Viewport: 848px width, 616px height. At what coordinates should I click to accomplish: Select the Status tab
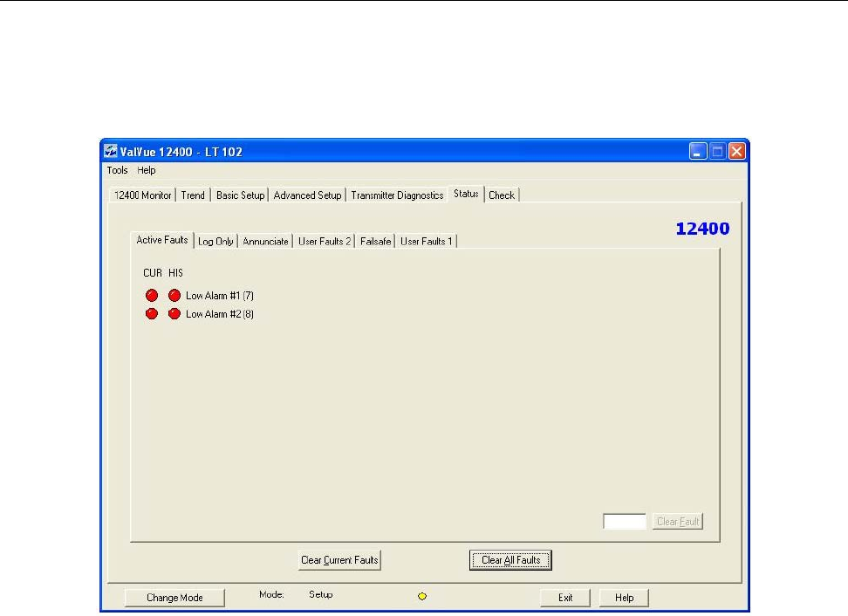tap(466, 194)
